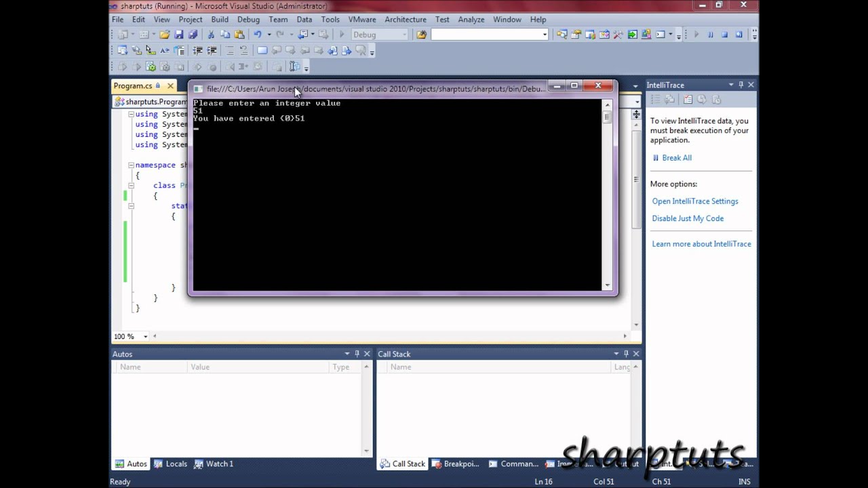Click the Restart debugging icon

[x=738, y=35]
